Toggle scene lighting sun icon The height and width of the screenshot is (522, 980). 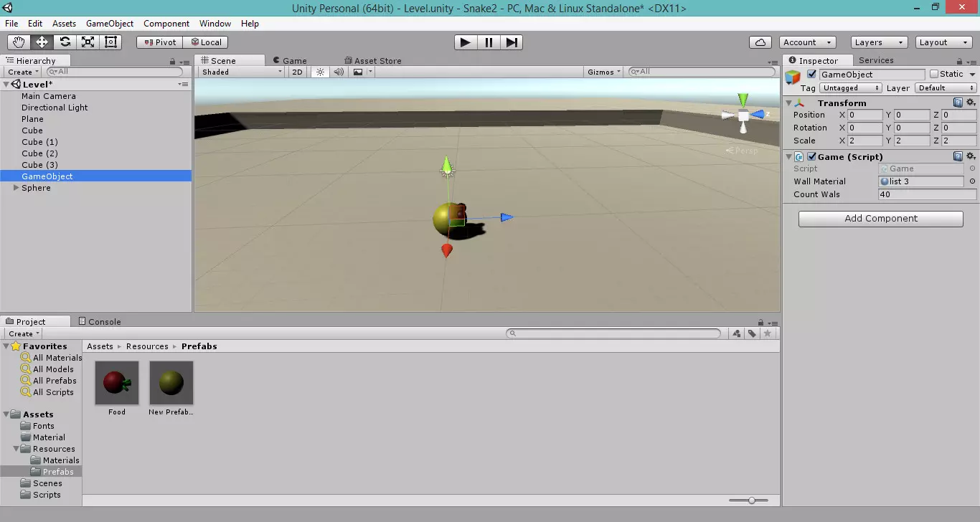click(x=320, y=72)
